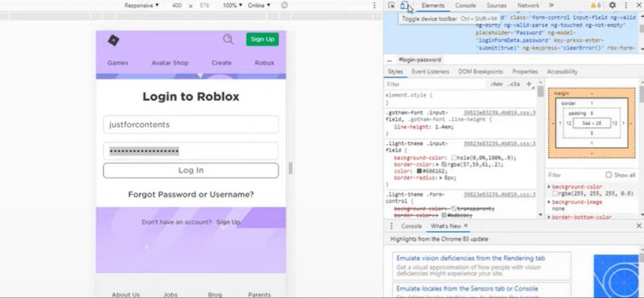Open the Responsive device dropdown
Viewport: 644px width, 298px height.
(x=142, y=6)
